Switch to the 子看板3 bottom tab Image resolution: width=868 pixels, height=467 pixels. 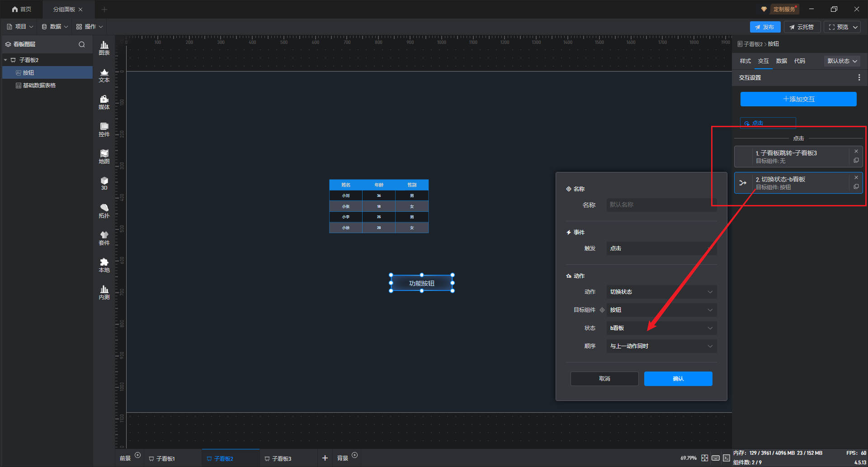click(x=281, y=458)
